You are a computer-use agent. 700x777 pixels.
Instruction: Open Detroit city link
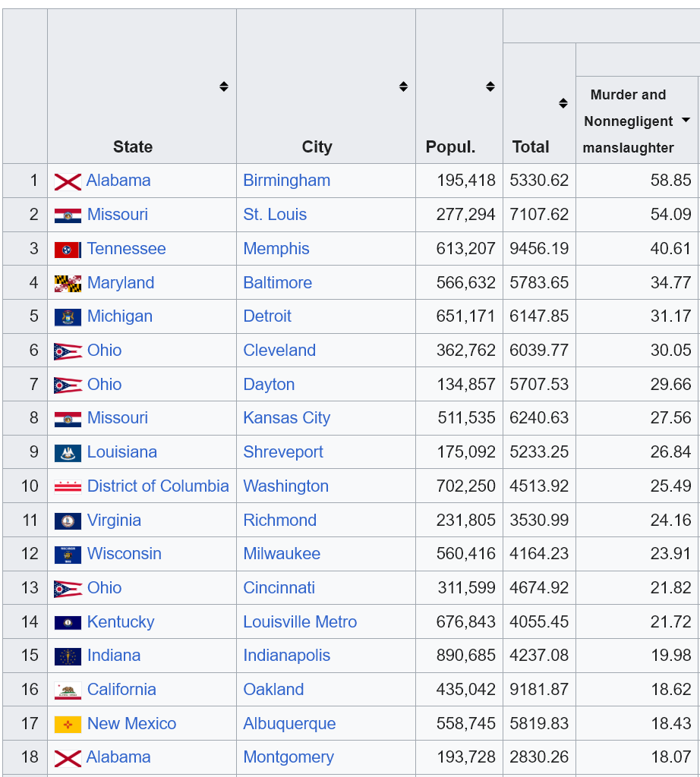click(267, 316)
